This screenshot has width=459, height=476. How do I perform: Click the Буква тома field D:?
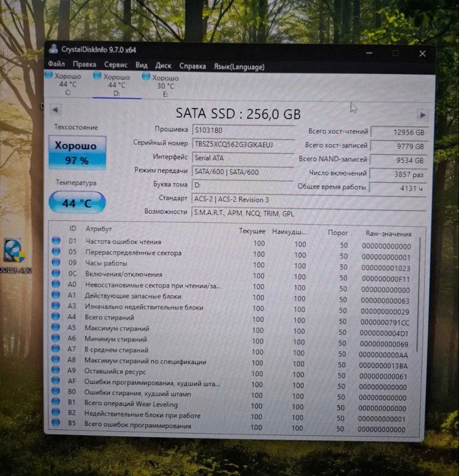tap(242, 185)
